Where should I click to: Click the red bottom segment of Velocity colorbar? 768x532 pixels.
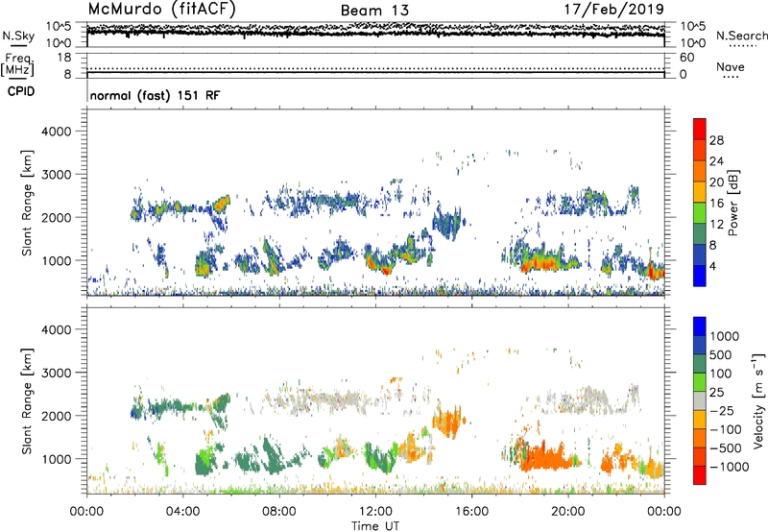[x=700, y=475]
